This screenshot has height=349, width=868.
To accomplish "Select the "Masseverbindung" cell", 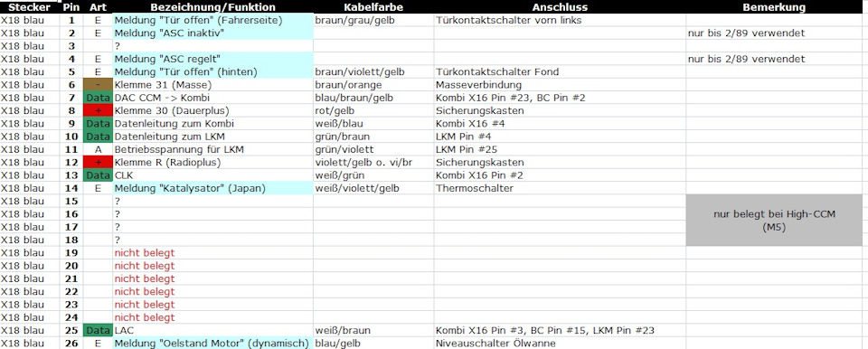I will [x=560, y=85].
